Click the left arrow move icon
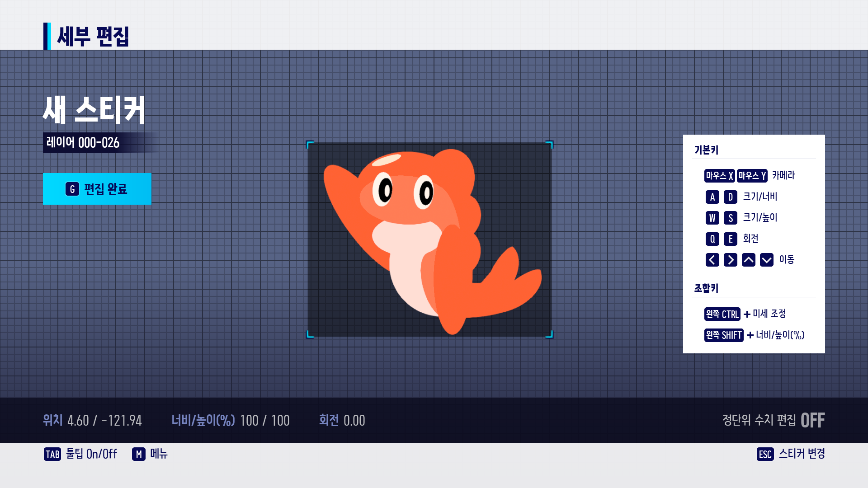Image resolution: width=868 pixels, height=488 pixels. coord(712,260)
